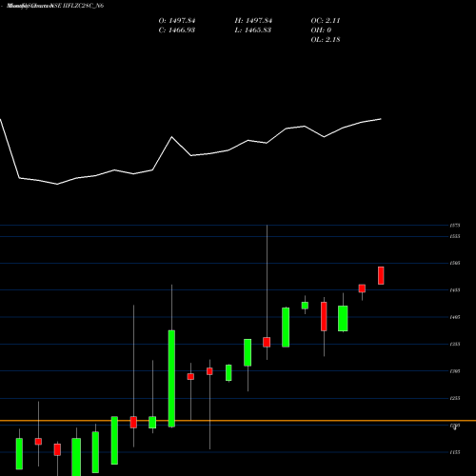Click the 1405 price axis label

coord(455,317)
